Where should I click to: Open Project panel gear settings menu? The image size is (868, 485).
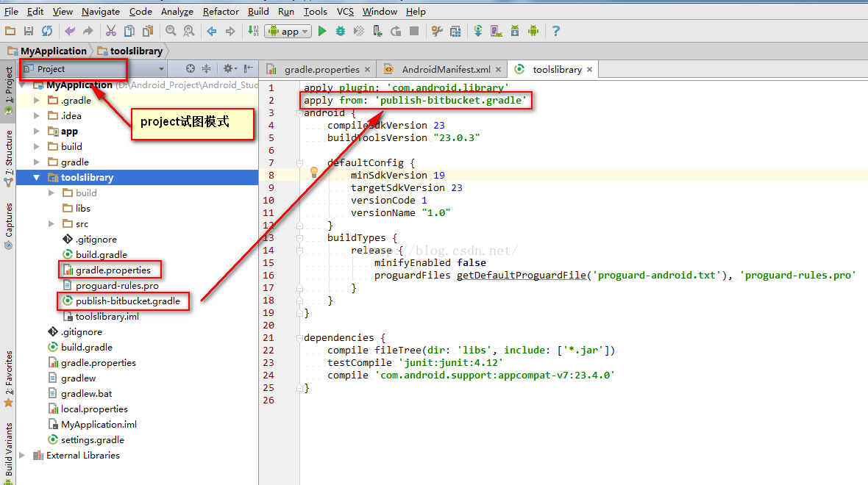point(230,68)
